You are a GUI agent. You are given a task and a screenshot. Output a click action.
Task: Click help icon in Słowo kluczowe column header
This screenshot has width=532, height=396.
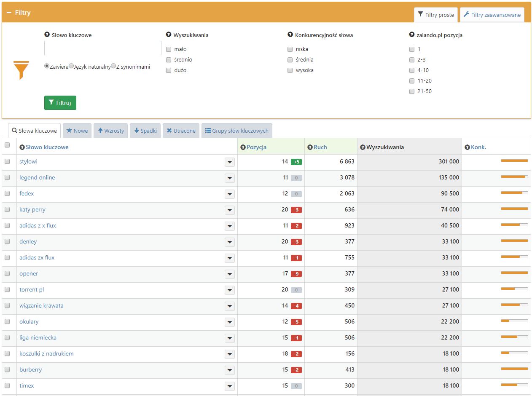coord(22,147)
